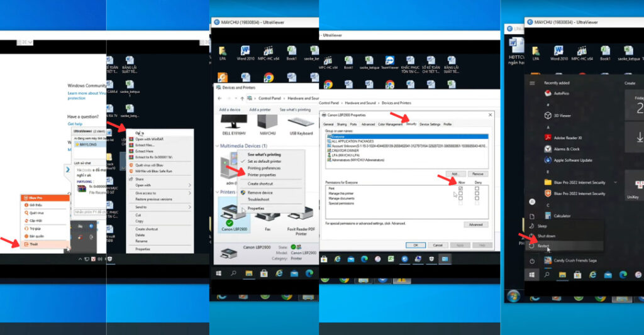Check Deny for Manage this printer
Viewport: 644px width, 335px height.
(x=477, y=194)
